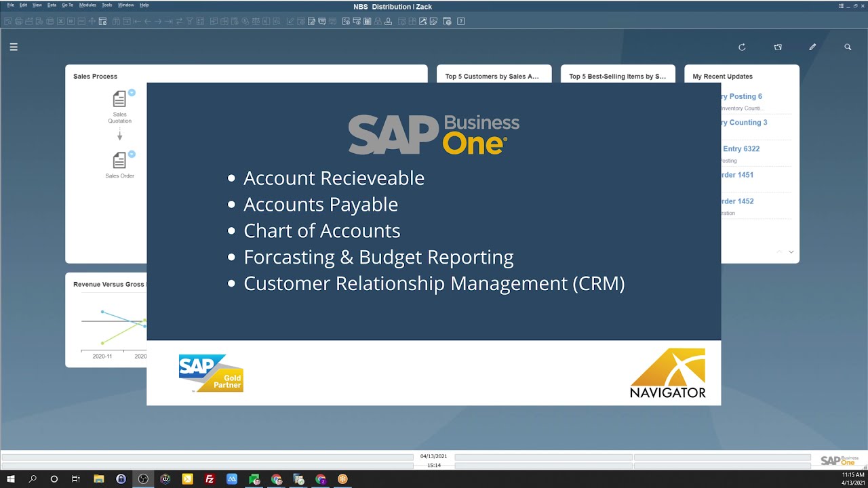
Task: Open the order 1451 recent update link
Action: pyautogui.click(x=737, y=175)
